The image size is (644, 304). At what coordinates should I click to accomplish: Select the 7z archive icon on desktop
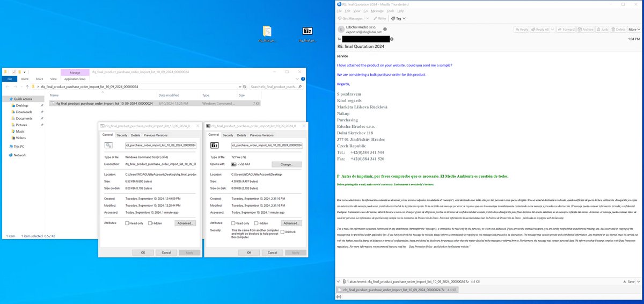pos(308,33)
